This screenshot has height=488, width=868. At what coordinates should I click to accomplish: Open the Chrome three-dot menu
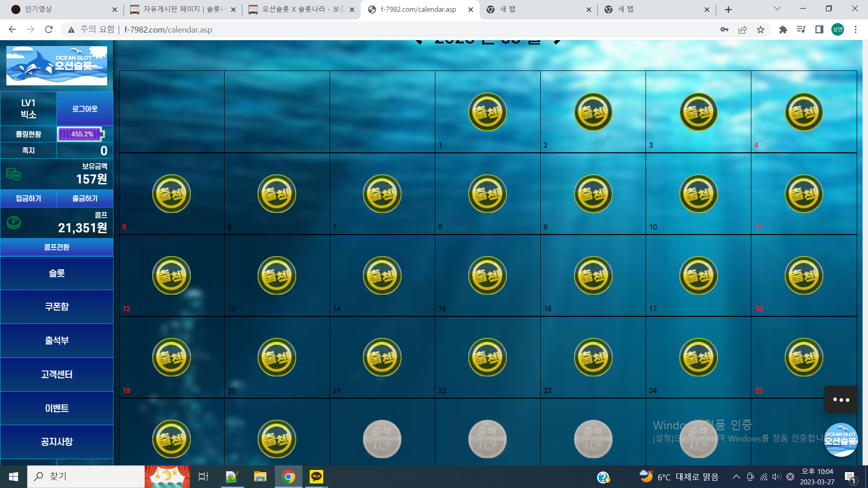click(855, 29)
